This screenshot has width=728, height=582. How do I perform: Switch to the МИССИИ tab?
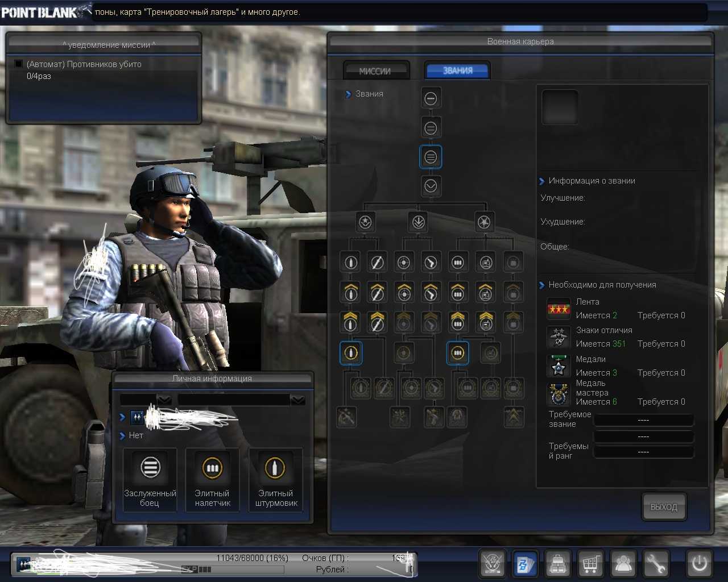[x=375, y=71]
